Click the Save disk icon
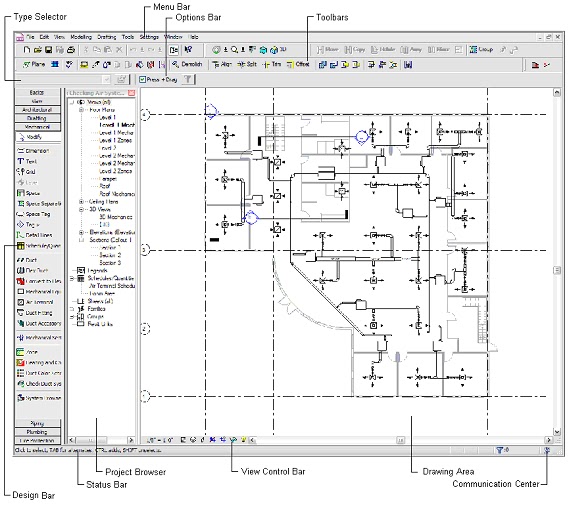The width and height of the screenshot is (586, 507). pos(48,49)
